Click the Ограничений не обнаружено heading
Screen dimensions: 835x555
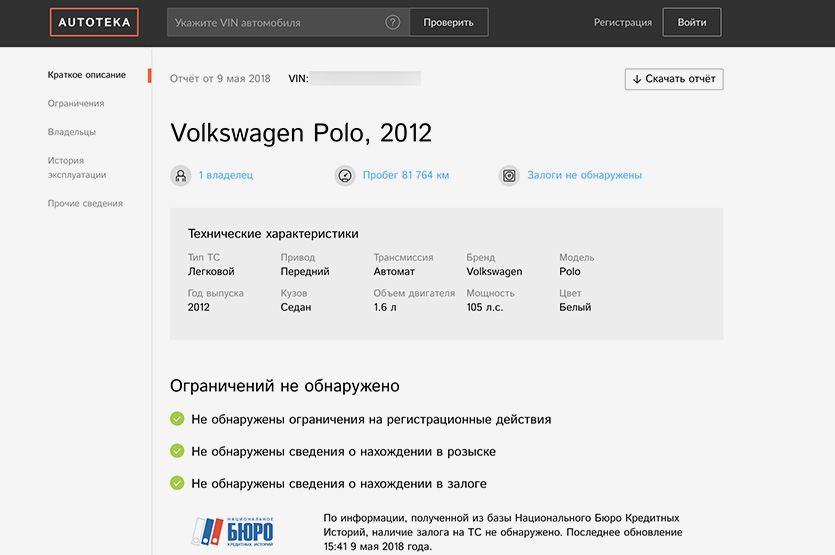point(285,386)
